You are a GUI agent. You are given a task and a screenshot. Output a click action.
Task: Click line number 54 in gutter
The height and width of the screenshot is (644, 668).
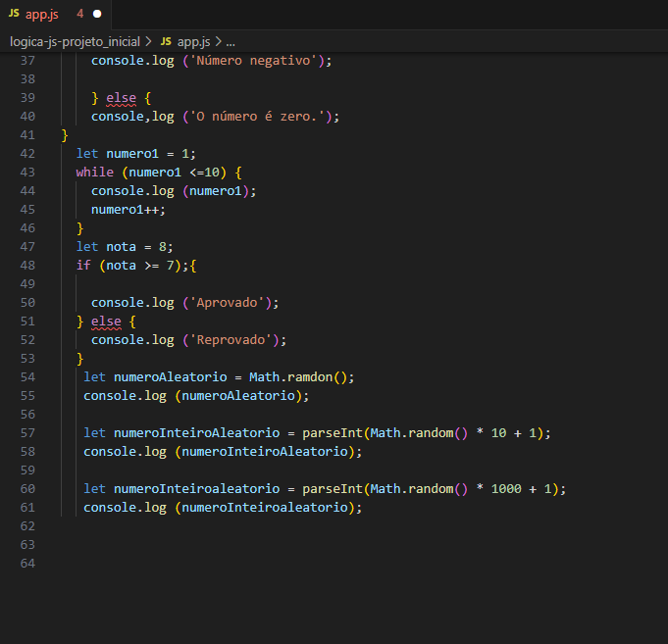pyautogui.click(x=27, y=377)
